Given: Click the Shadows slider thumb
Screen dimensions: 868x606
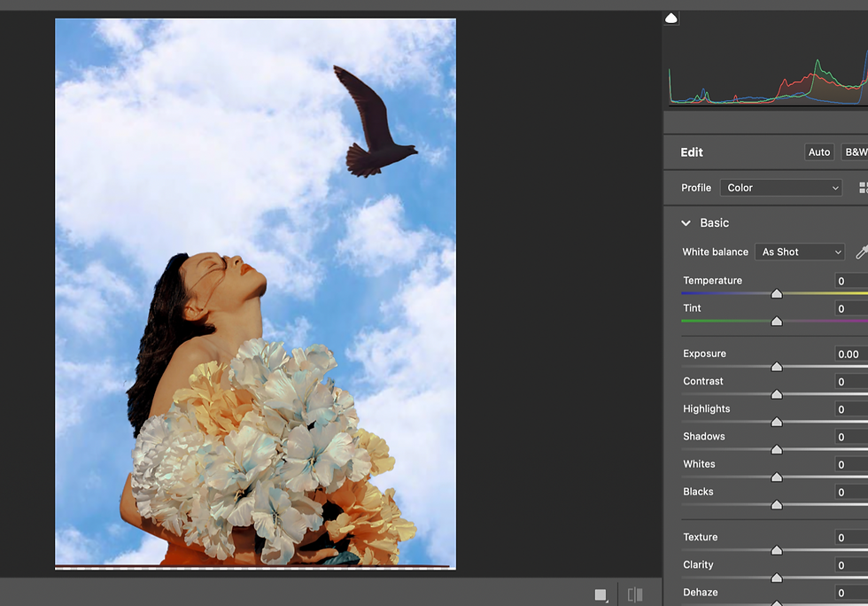Looking at the screenshot, I should 777,449.
